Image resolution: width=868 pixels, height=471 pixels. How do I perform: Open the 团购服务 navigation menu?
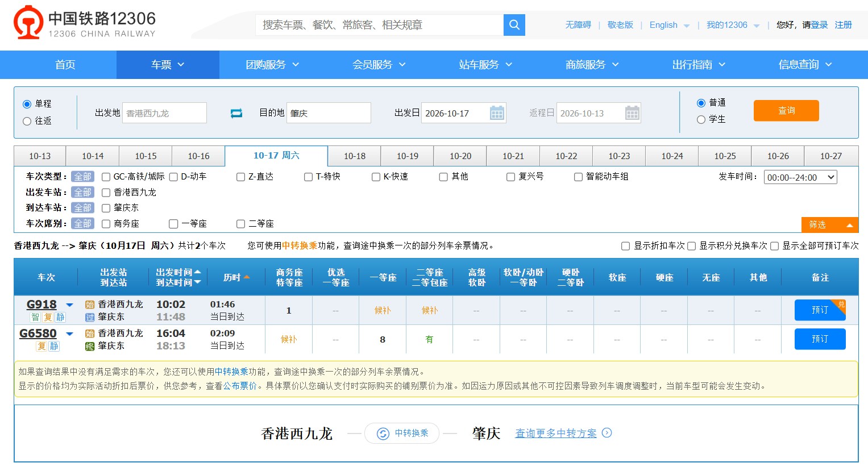pyautogui.click(x=272, y=65)
